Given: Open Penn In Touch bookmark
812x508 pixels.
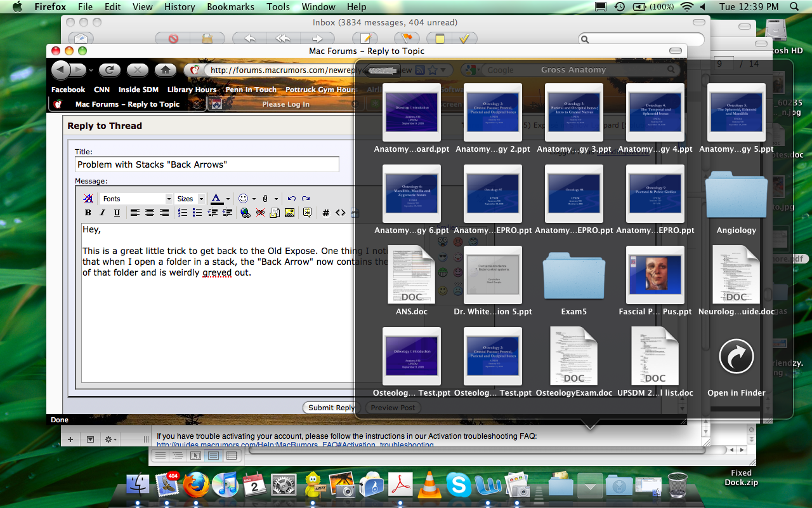Looking at the screenshot, I should click(x=251, y=90).
